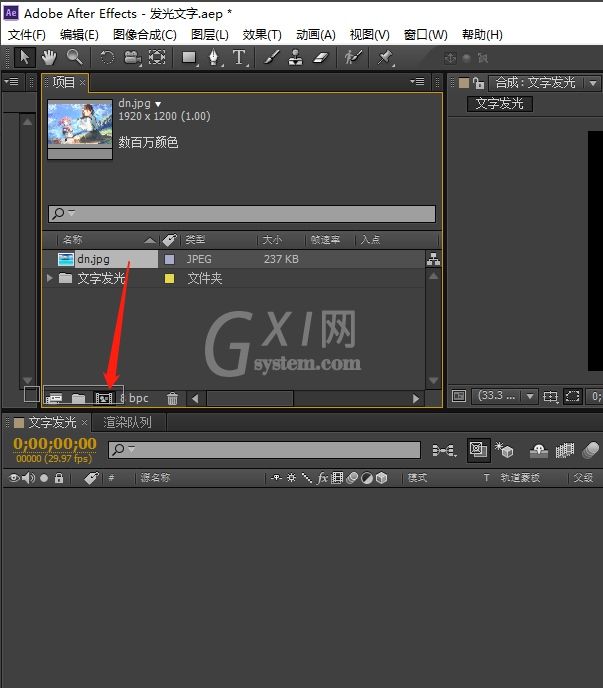Open the project flowchart view icon

pos(434,259)
